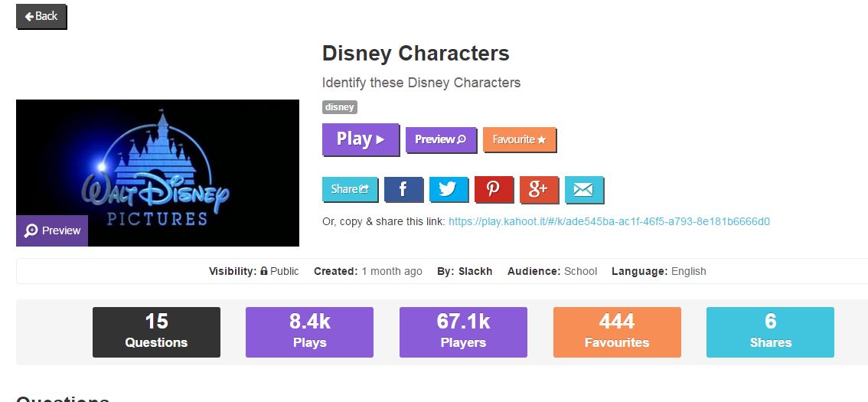This screenshot has height=402, width=868.
Task: Open the Walt Disney Pictures thumbnail
Action: [158, 173]
